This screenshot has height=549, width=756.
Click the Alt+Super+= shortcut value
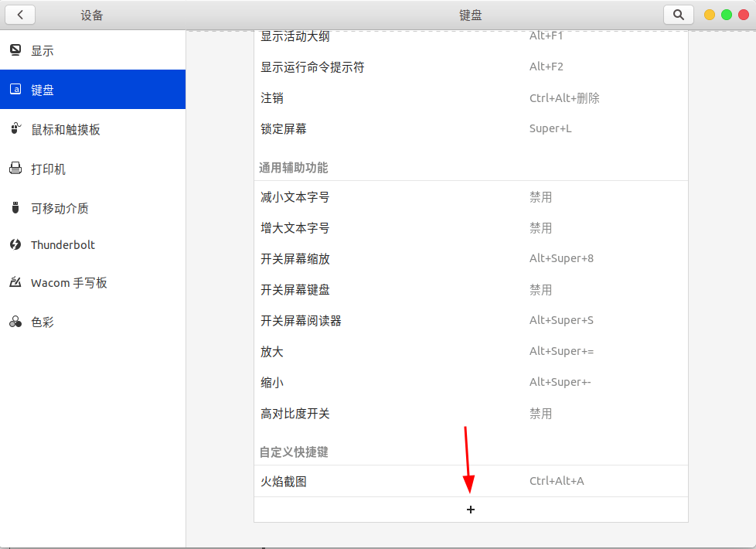pos(561,351)
